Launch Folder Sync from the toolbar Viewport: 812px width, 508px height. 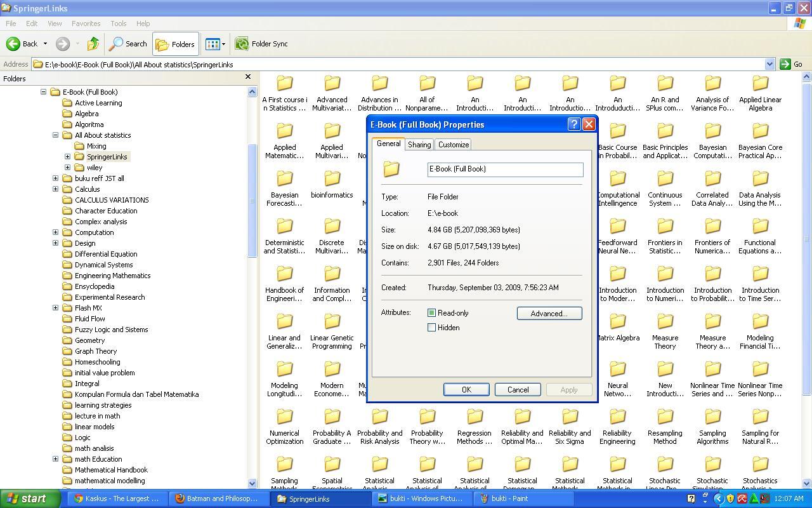[261, 44]
